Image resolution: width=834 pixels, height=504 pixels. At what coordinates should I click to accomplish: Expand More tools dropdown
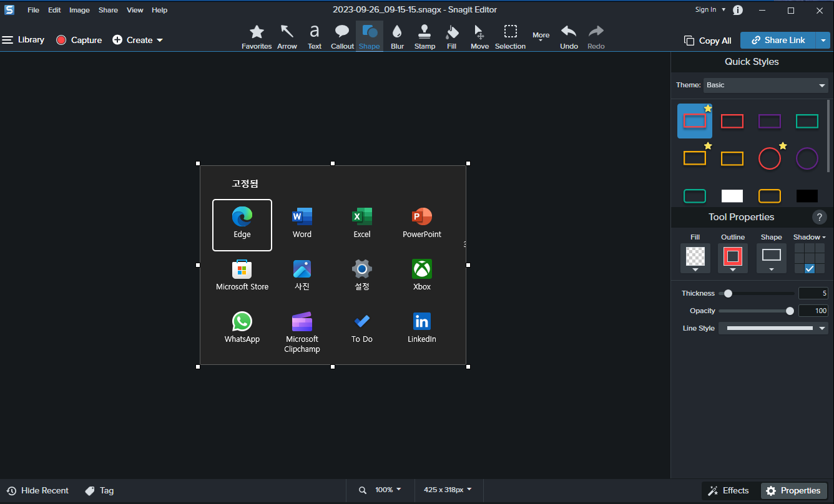click(541, 36)
